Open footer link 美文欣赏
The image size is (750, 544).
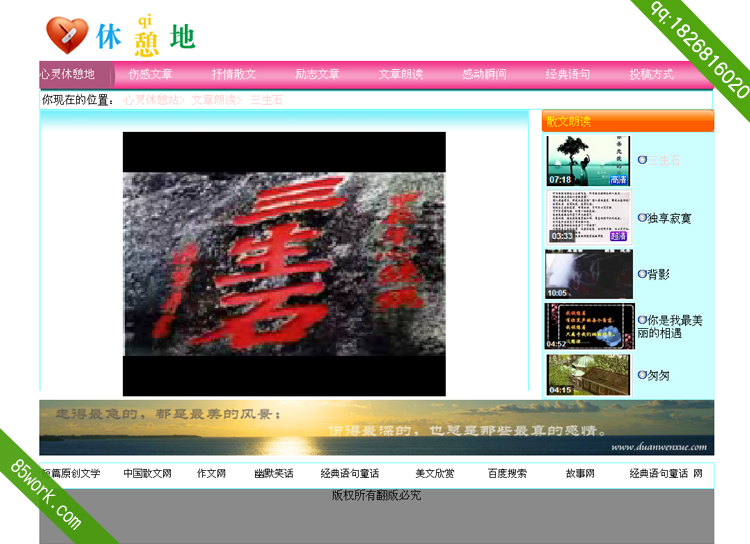(x=435, y=474)
